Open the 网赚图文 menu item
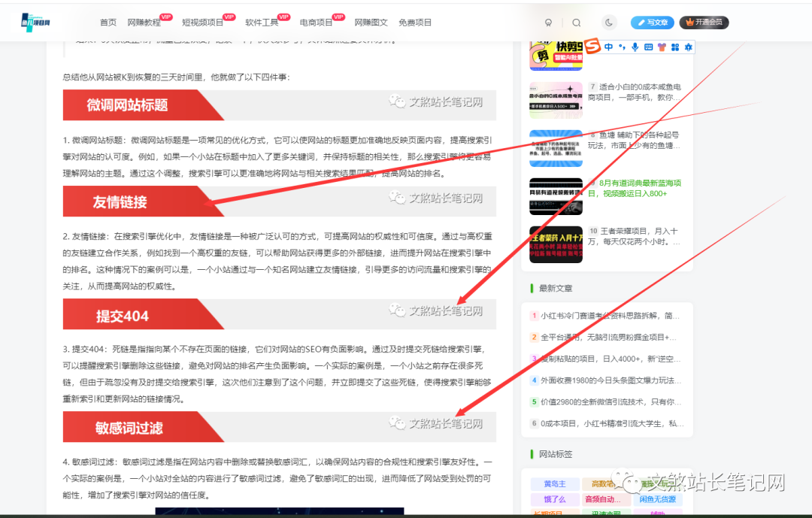This screenshot has width=812, height=518. click(369, 22)
